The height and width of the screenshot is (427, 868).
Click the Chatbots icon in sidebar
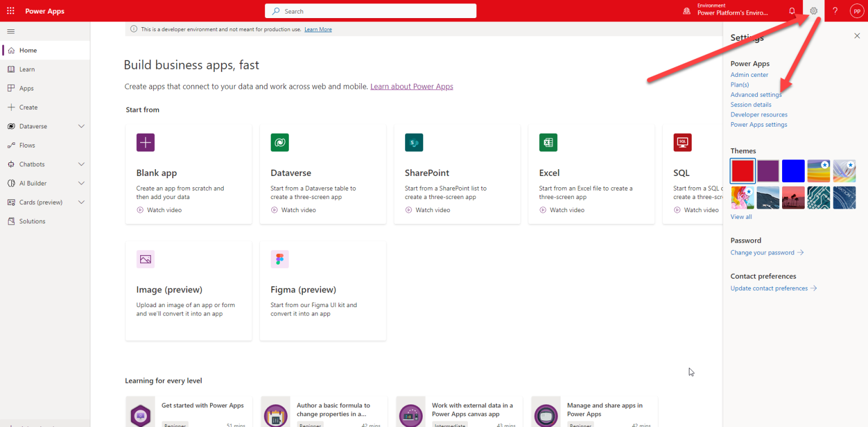pyautogui.click(x=11, y=164)
